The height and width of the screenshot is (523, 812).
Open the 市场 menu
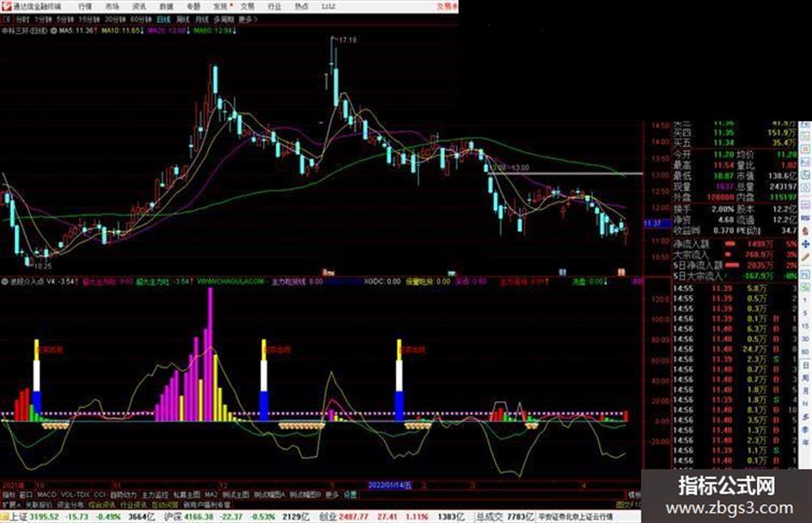click(x=112, y=7)
